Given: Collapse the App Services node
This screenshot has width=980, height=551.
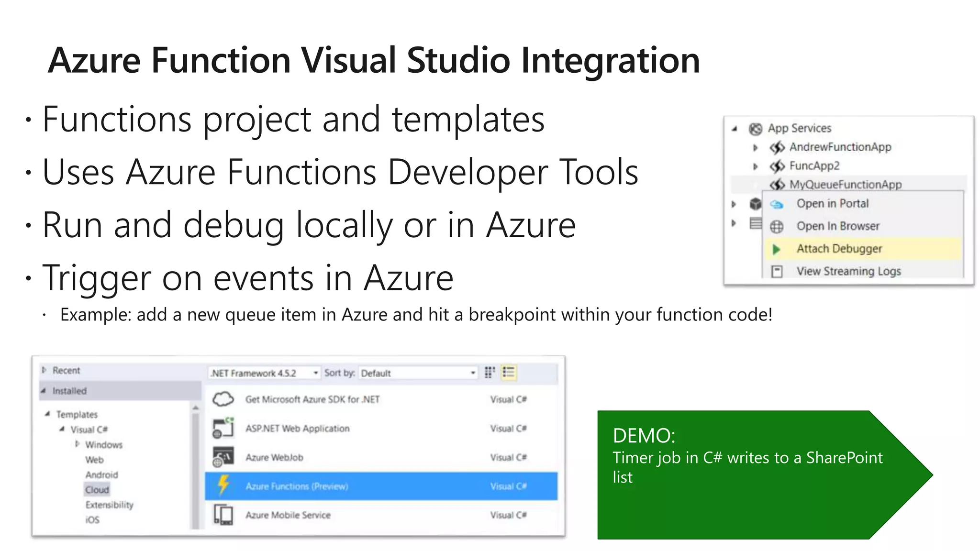Looking at the screenshot, I should pyautogui.click(x=735, y=129).
